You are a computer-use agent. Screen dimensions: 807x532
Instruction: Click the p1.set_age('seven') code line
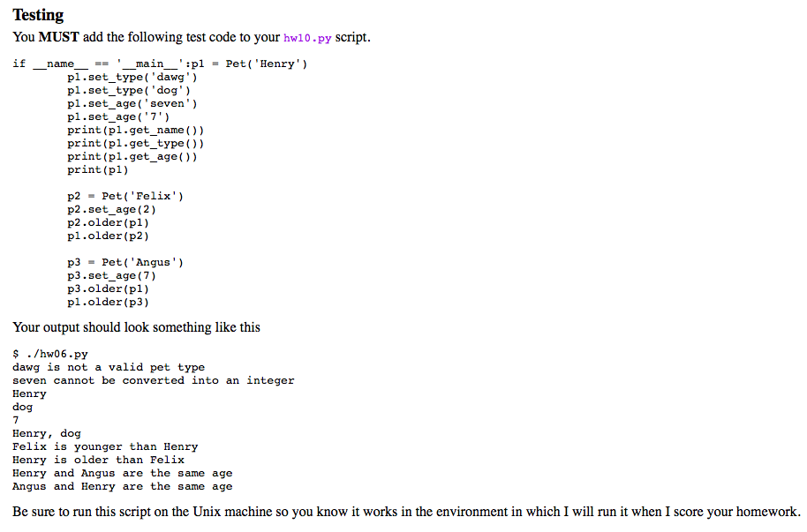(x=132, y=103)
